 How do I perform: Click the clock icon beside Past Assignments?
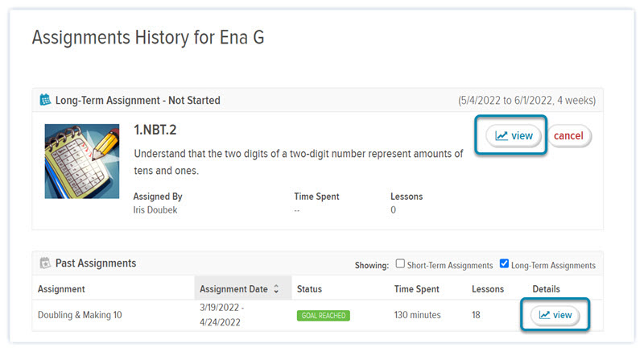[45, 263]
